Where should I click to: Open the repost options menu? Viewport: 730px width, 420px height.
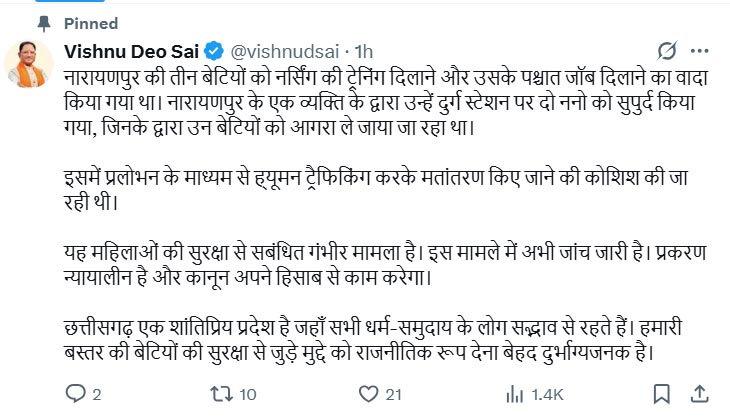pyautogui.click(x=221, y=394)
